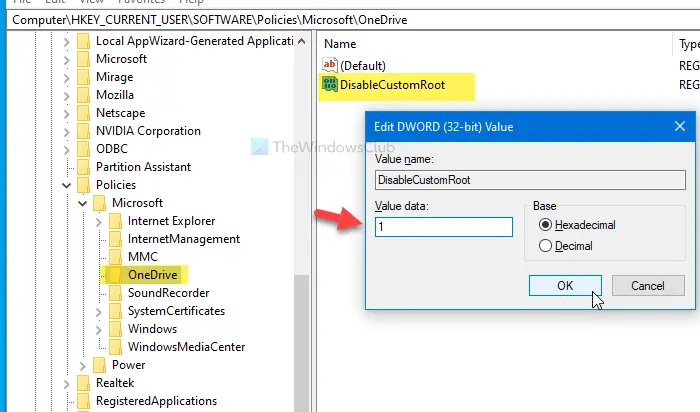The image size is (700, 412).
Task: Click the Realtek folder icon
Action: 83,383
